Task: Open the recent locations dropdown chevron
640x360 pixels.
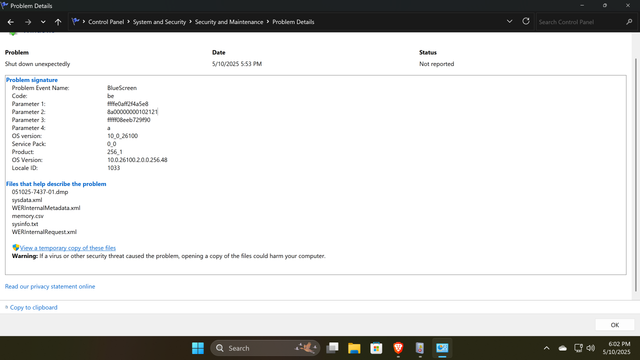Action: point(43,22)
